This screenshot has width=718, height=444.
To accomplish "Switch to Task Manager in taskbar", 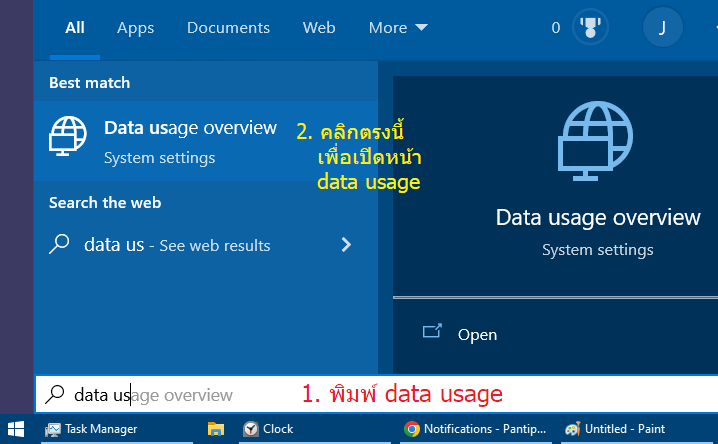I will 117,429.
